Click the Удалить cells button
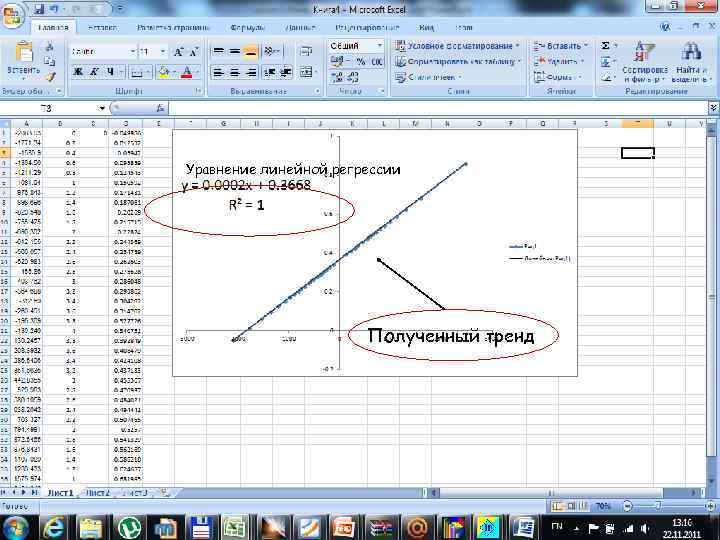 (x=558, y=61)
